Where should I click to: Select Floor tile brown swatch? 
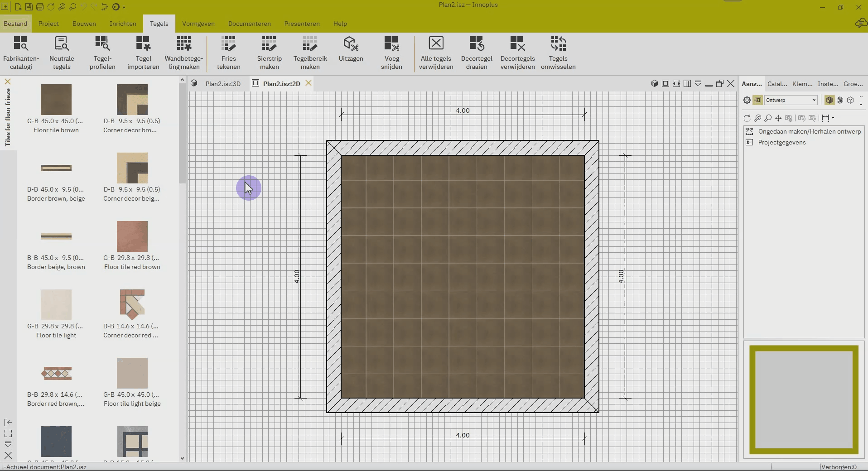point(56,100)
